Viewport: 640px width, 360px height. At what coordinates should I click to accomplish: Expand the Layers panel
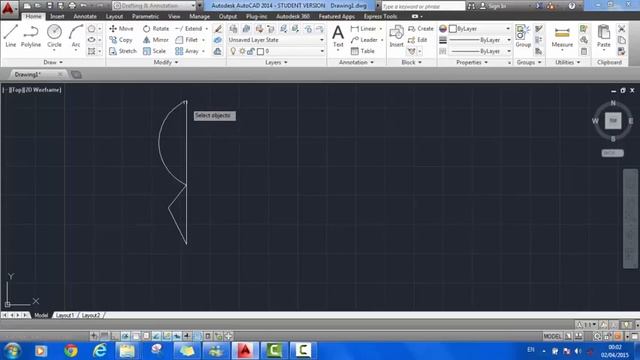(x=276, y=62)
